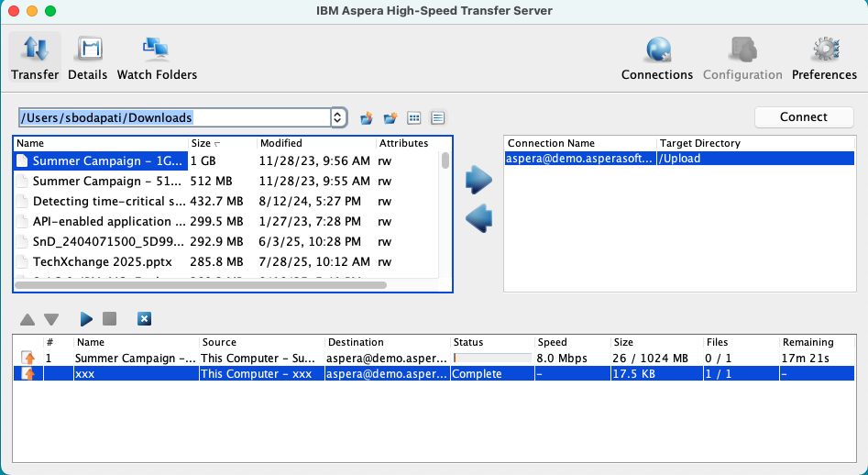Click the horizontal scrollbar in file list

tap(201, 285)
